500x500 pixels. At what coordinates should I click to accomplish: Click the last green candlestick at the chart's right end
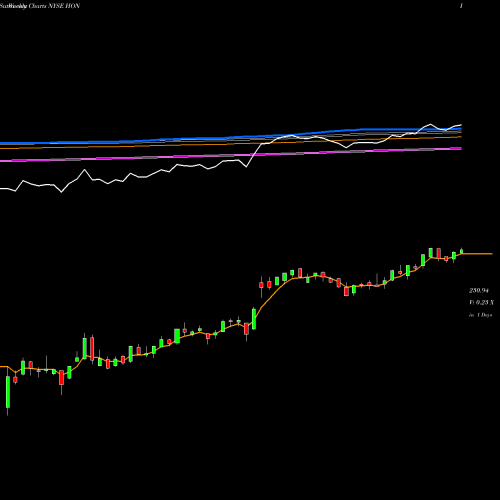click(461, 251)
